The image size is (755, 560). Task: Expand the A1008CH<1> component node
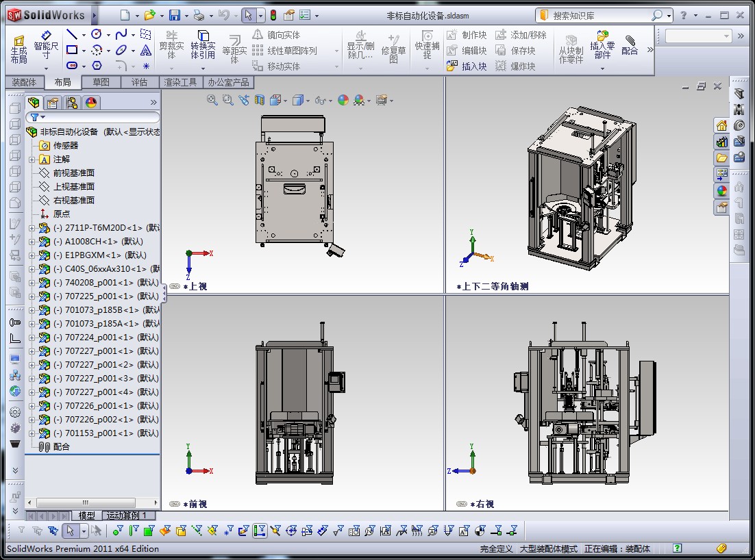(x=32, y=242)
